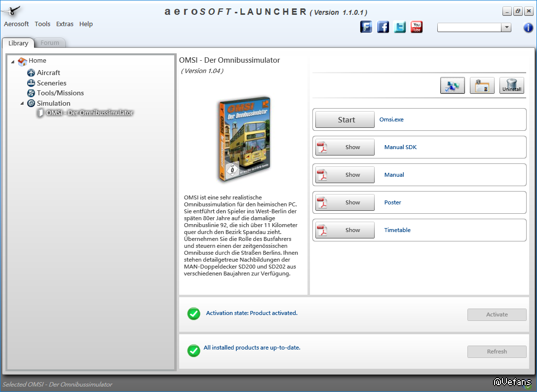This screenshot has width=537, height=392.
Task: Click the green checkmark beside Activation state
Action: tap(194, 314)
